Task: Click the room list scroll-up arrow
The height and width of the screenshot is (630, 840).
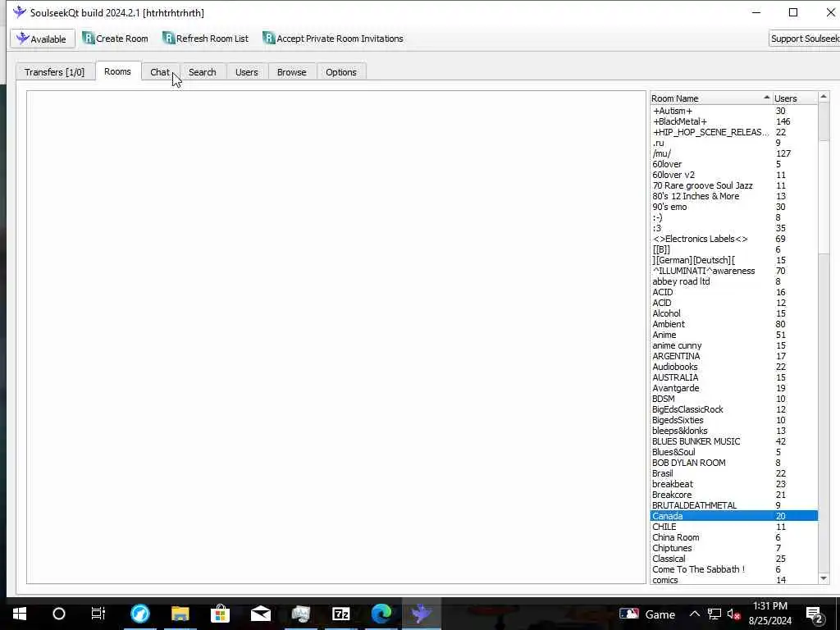Action: 824,97
